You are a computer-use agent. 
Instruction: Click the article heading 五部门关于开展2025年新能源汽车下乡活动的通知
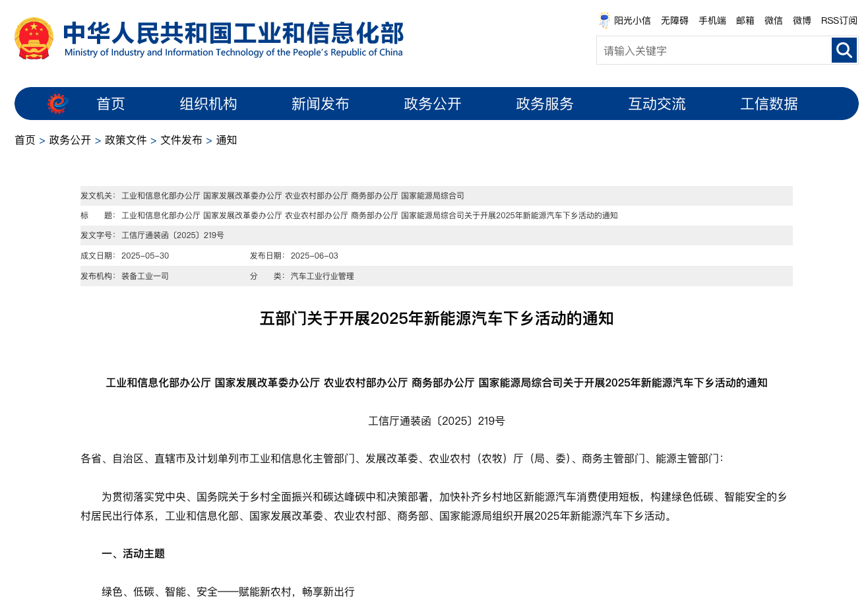click(x=437, y=319)
